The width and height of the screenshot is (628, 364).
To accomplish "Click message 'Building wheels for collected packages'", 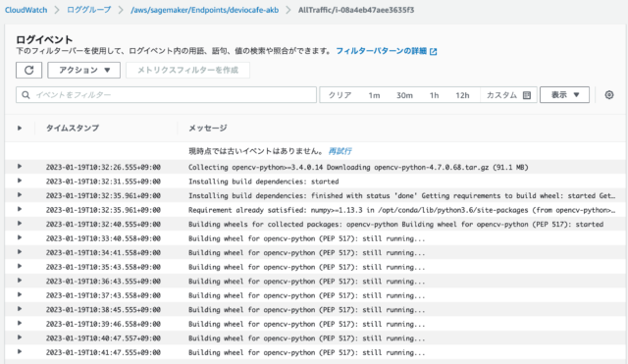I will 395,225.
